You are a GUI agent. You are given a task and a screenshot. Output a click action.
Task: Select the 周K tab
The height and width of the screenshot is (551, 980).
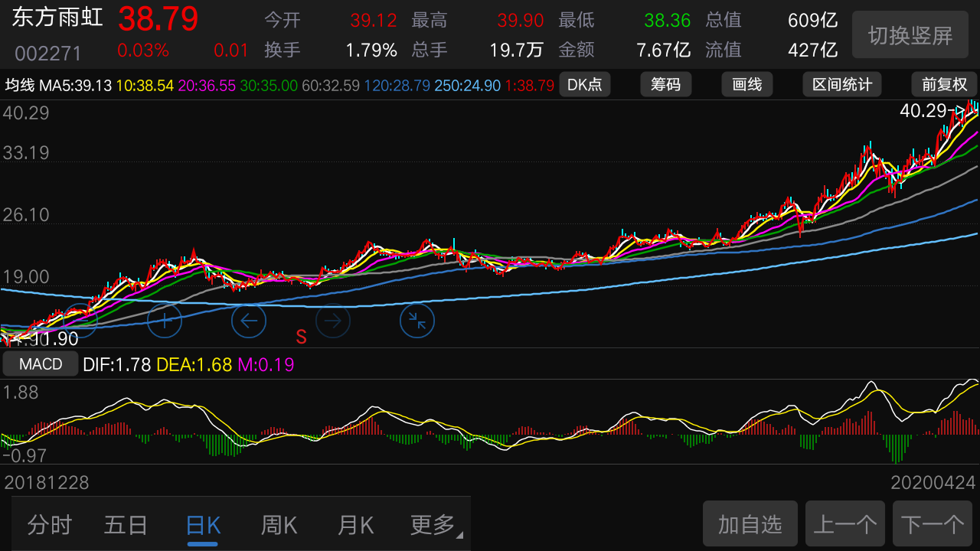click(x=279, y=525)
